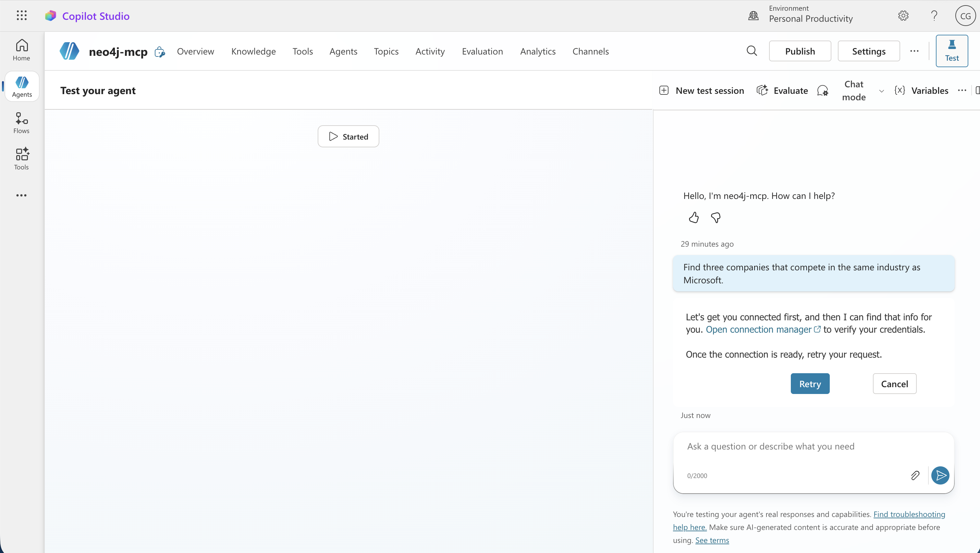This screenshot has height=553, width=980.
Task: Start a new test session
Action: click(702, 91)
